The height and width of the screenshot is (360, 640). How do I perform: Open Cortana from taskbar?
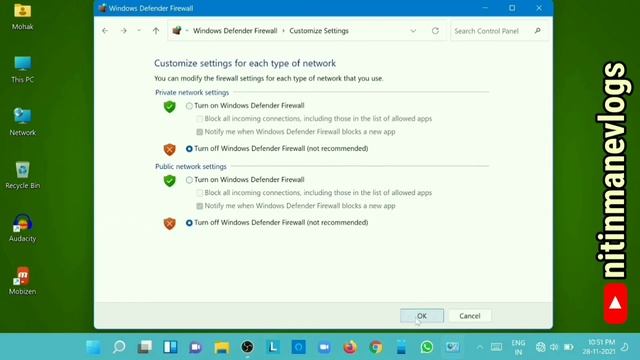[x=298, y=347]
